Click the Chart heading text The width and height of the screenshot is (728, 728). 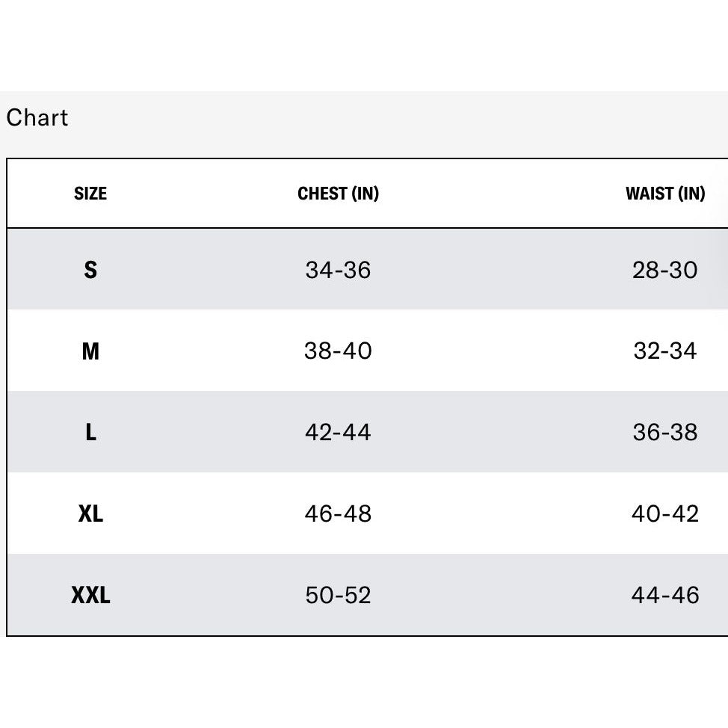37,117
